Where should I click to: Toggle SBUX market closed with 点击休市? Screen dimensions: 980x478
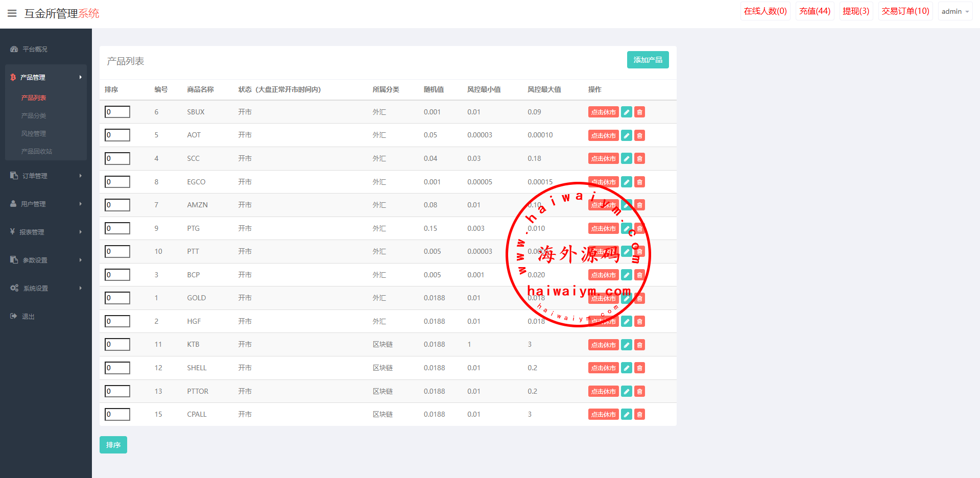[x=603, y=112]
